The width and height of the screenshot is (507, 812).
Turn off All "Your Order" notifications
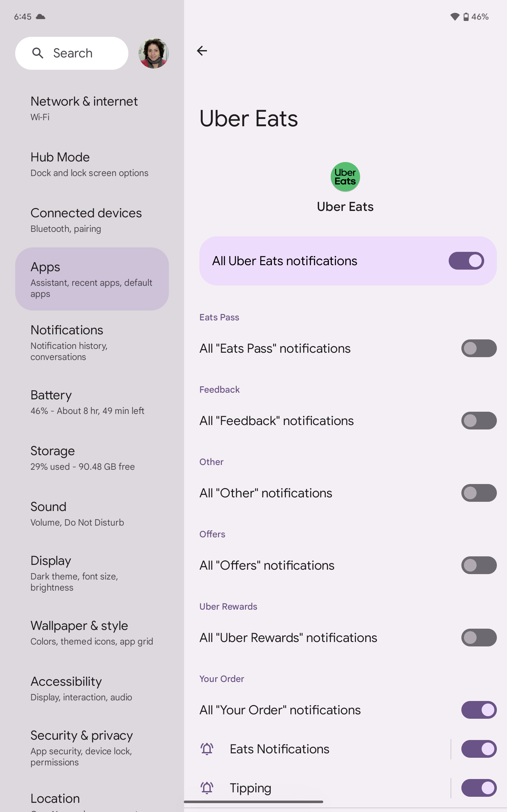coord(478,710)
